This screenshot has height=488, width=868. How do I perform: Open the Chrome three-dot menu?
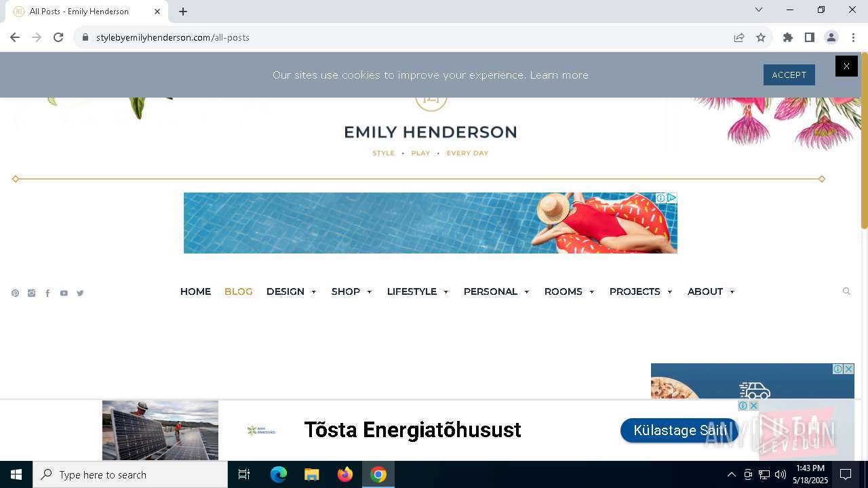[853, 37]
